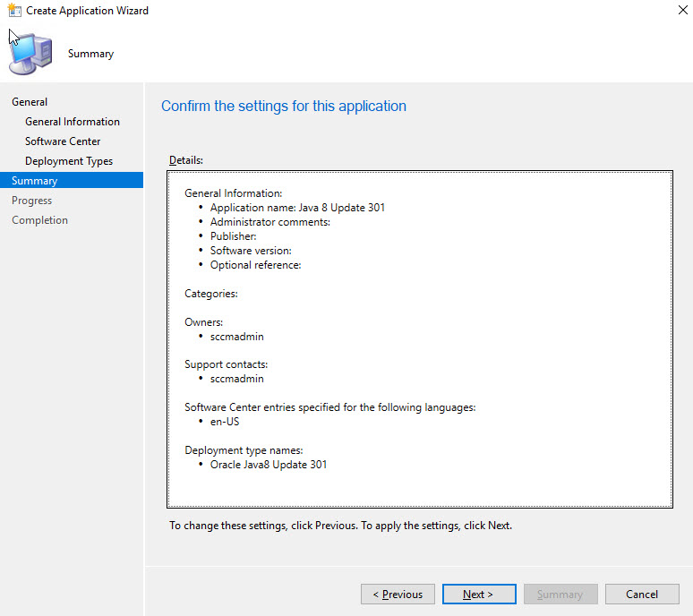Go to the Software Center wizard page
Viewport: 693px width, 616px height.
[63, 141]
